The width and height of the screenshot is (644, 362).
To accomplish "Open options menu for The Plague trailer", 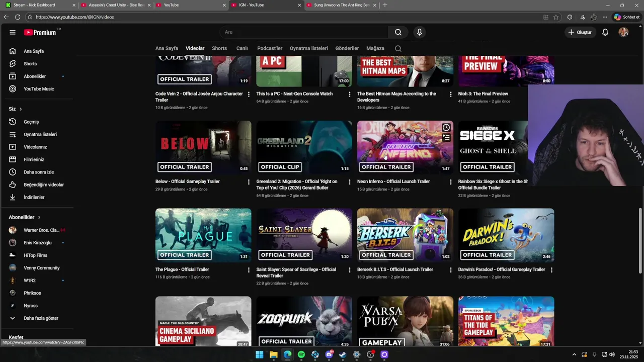I will [x=249, y=270].
